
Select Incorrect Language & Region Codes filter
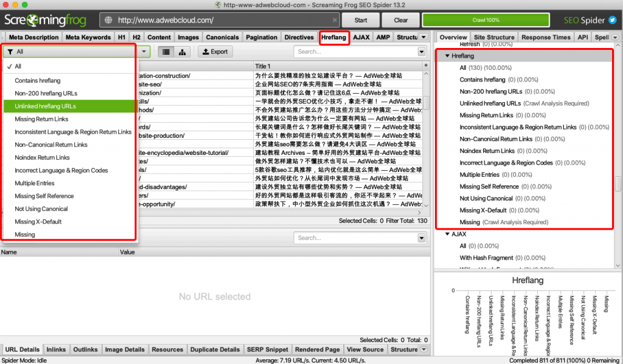[69, 170]
